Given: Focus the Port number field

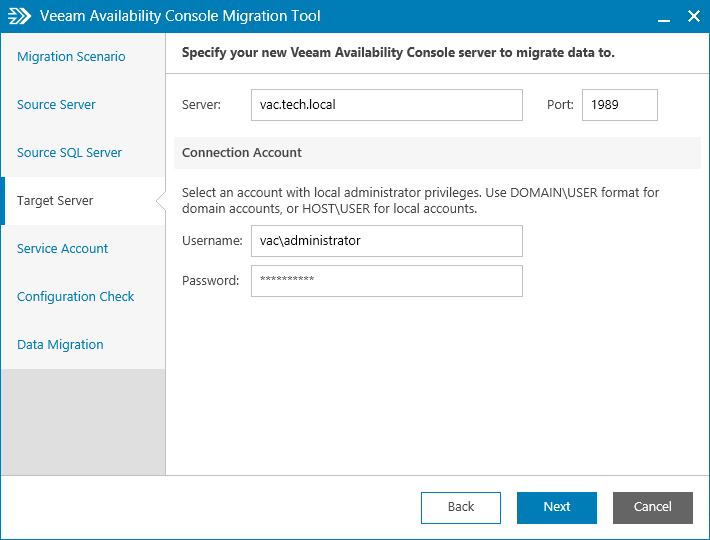Looking at the screenshot, I should point(619,105).
